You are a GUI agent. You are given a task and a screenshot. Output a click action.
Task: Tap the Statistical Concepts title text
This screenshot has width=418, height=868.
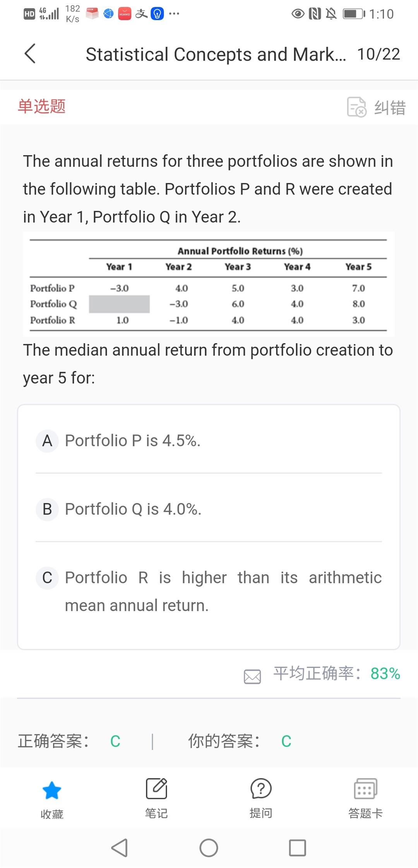(216, 54)
